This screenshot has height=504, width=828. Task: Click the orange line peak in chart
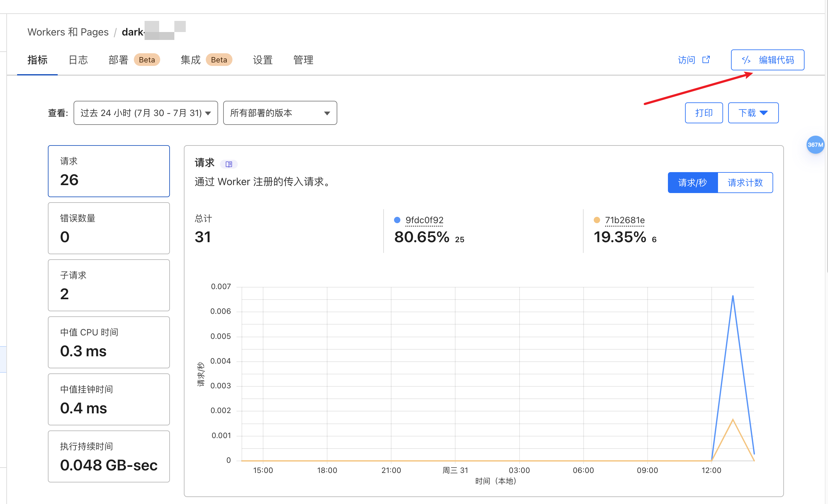tap(733, 420)
